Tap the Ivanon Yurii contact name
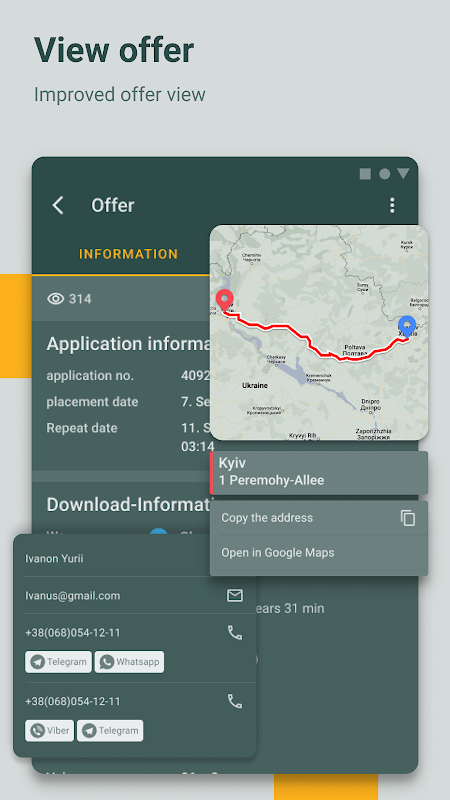This screenshot has width=450, height=800. tap(54, 558)
